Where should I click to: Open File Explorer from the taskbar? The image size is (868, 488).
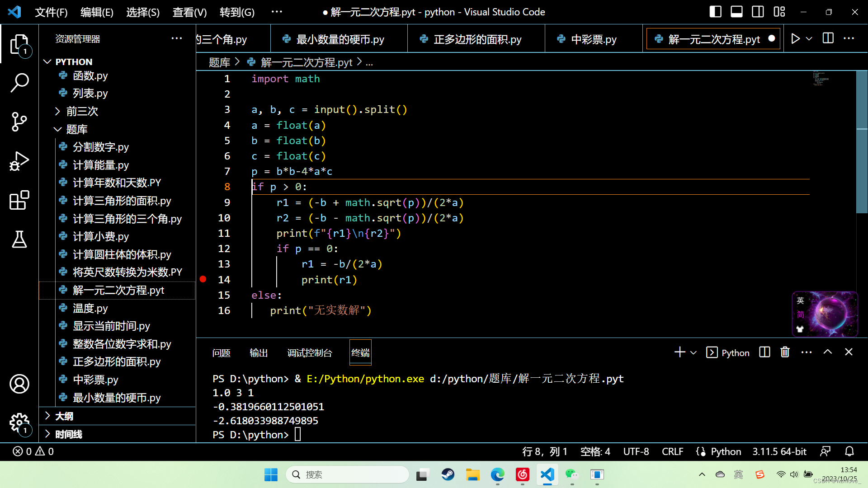click(473, 474)
